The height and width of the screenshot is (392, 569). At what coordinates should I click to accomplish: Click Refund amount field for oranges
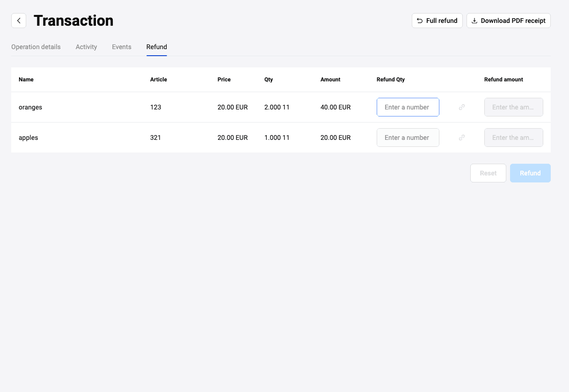coord(514,107)
